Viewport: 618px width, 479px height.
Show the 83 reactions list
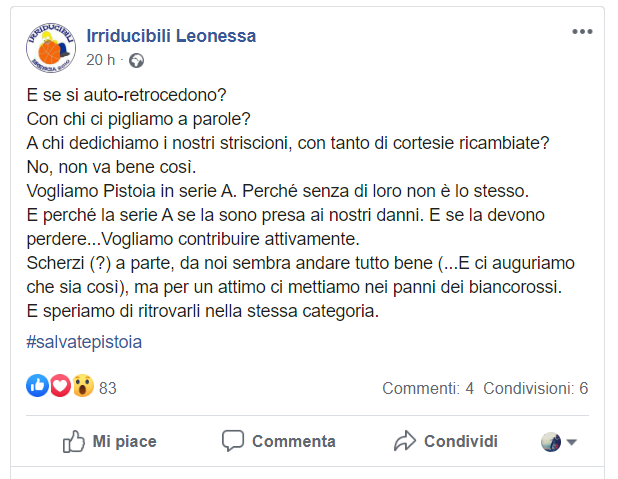(108, 388)
